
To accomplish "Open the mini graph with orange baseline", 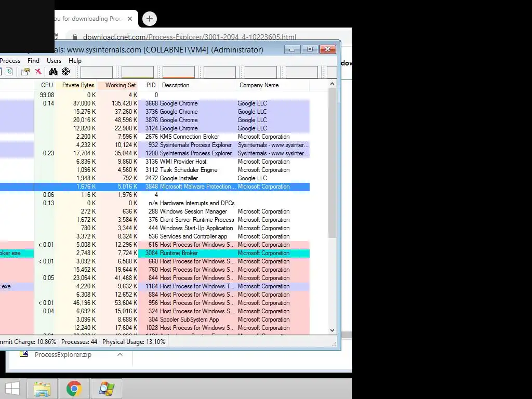I will pos(179,72).
